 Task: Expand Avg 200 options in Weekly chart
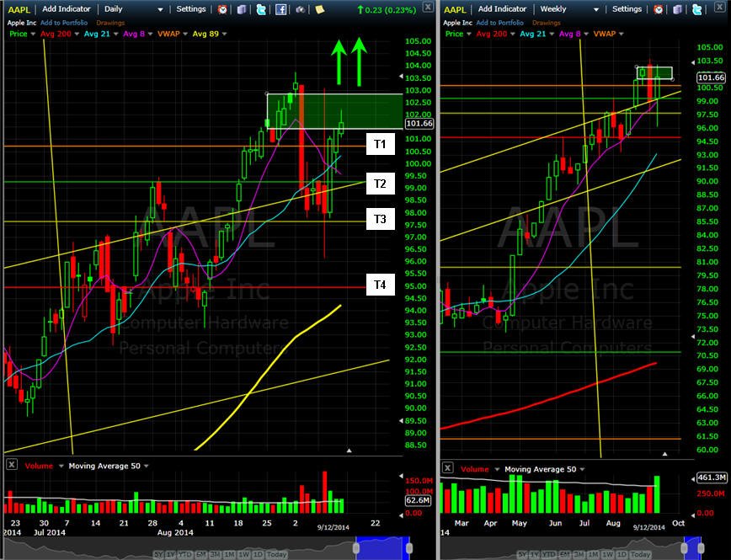(513, 34)
